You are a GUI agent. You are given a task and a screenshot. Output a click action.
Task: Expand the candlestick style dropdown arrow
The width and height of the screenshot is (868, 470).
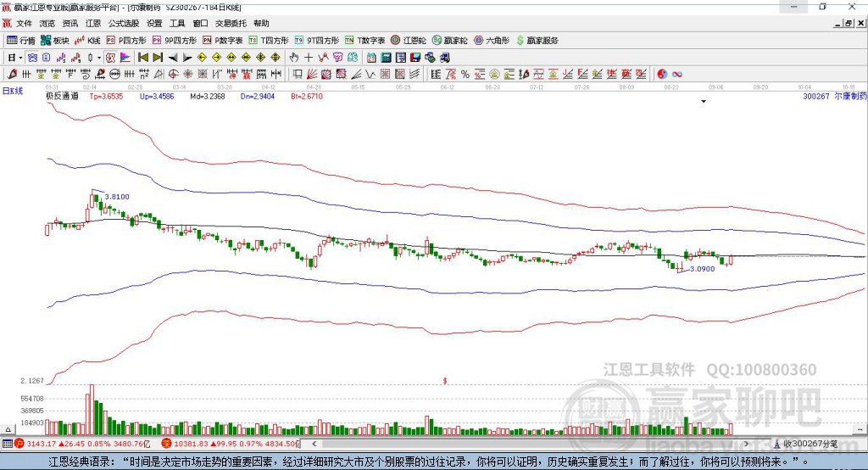click(99, 58)
